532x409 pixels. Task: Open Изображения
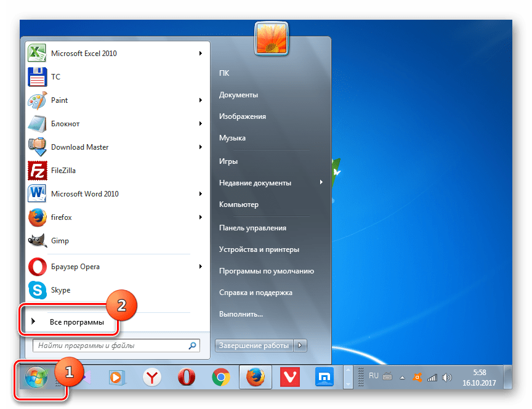tap(243, 116)
